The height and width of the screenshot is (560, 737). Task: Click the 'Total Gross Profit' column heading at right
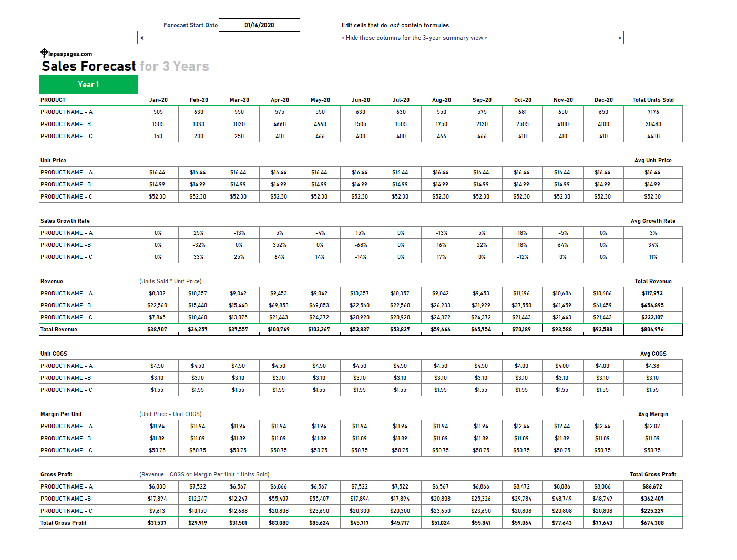click(653, 474)
